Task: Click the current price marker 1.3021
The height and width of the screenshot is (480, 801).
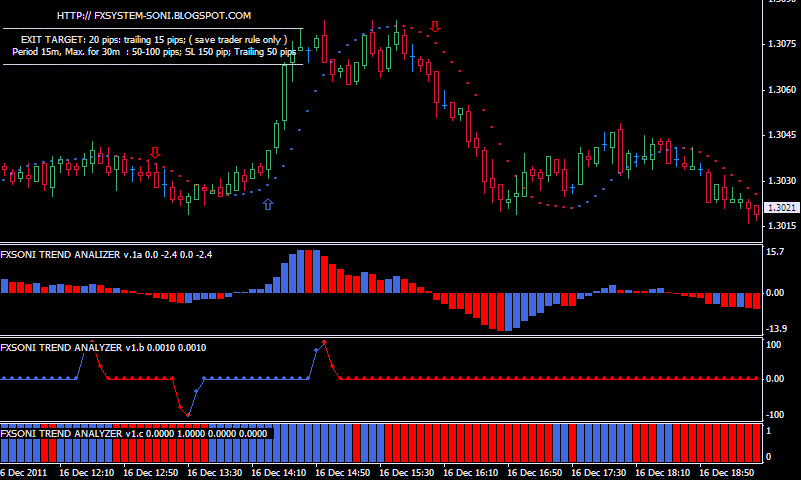Action: coord(782,208)
